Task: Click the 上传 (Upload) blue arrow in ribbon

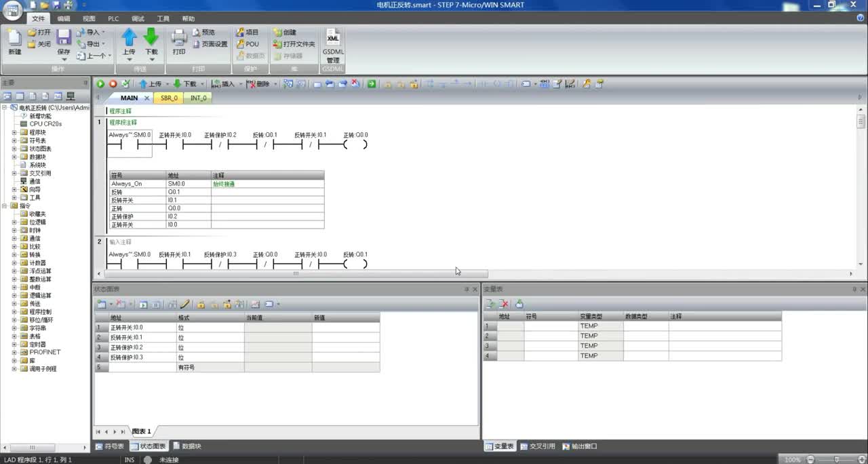Action: click(129, 37)
